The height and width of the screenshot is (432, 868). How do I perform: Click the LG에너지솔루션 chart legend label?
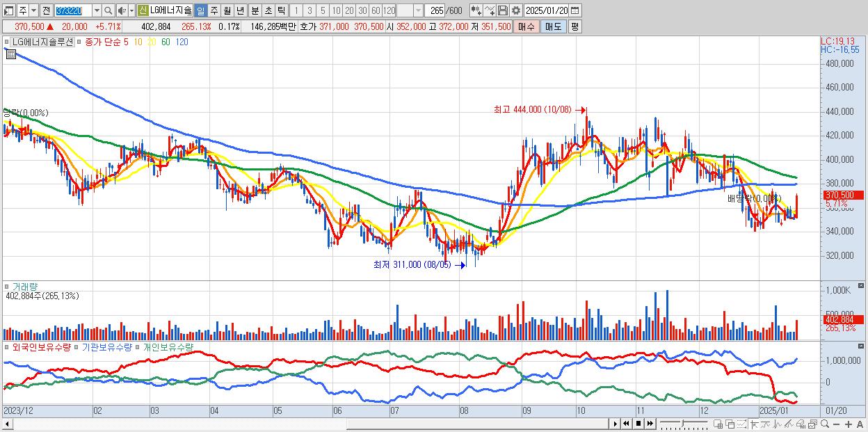coord(42,42)
